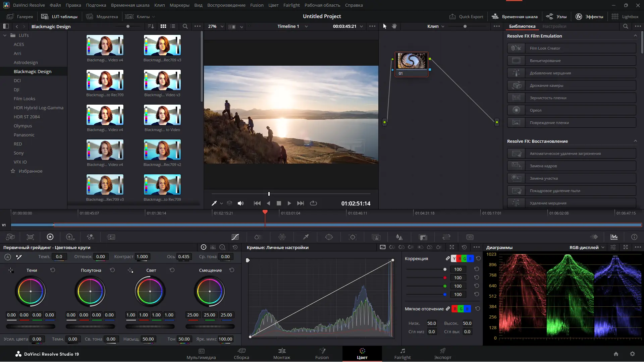This screenshot has width=644, height=362.
Task: Open the Power Windows panel
Action: click(x=329, y=237)
